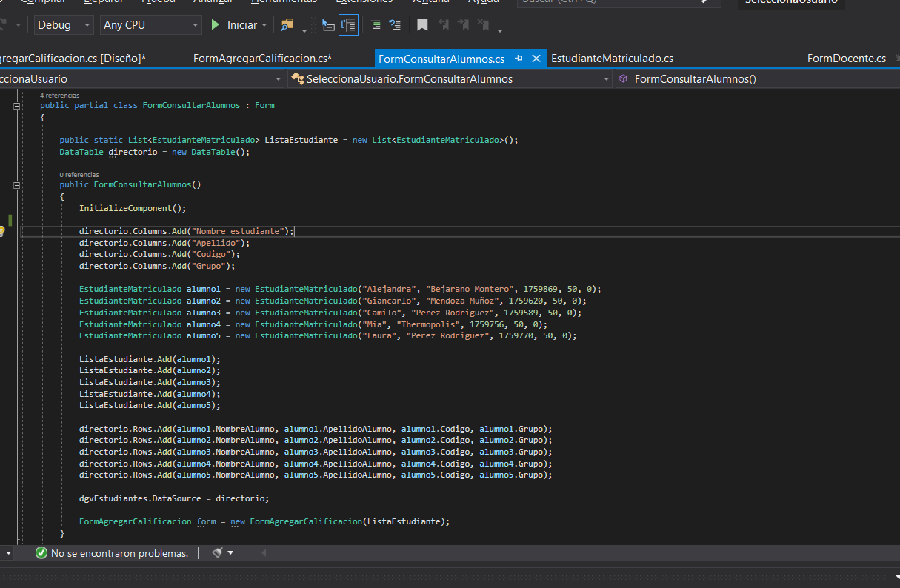Click the code cleanup broom icon
This screenshot has height=588, width=900.
coord(217,553)
